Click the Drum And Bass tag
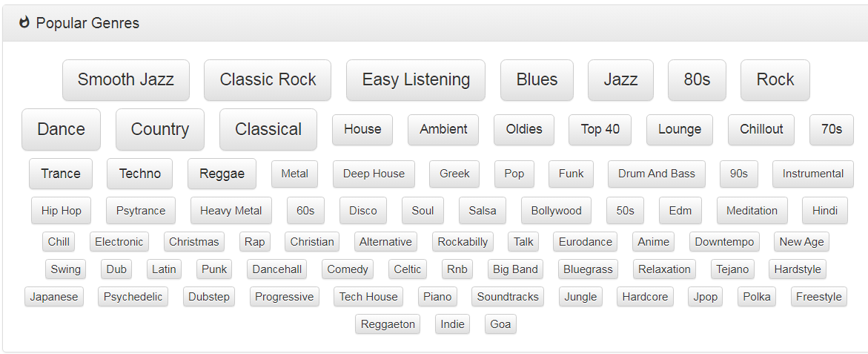868x354 pixels. click(657, 174)
